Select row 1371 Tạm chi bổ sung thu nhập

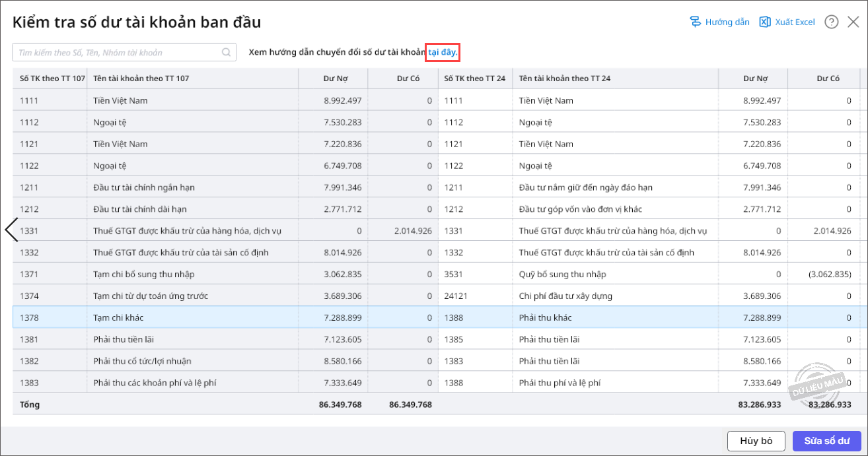(436, 274)
